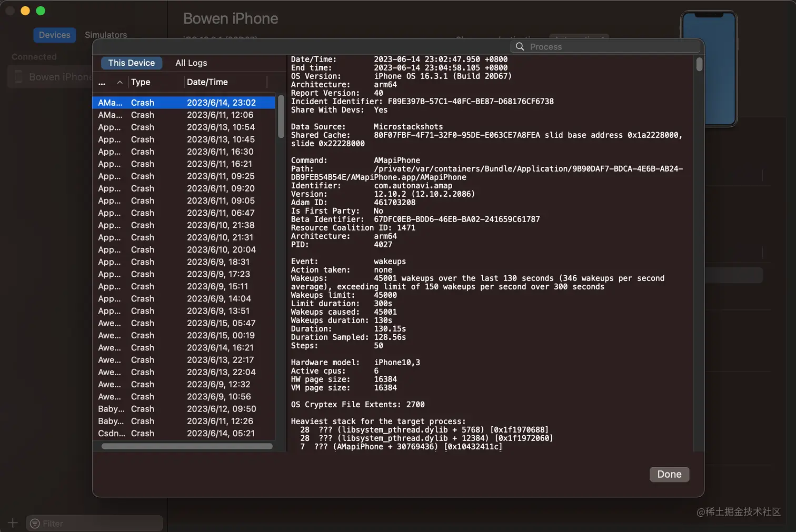Select Awe crash log dated 2023/6/15, 00:19
796x532 pixels.
(184, 335)
